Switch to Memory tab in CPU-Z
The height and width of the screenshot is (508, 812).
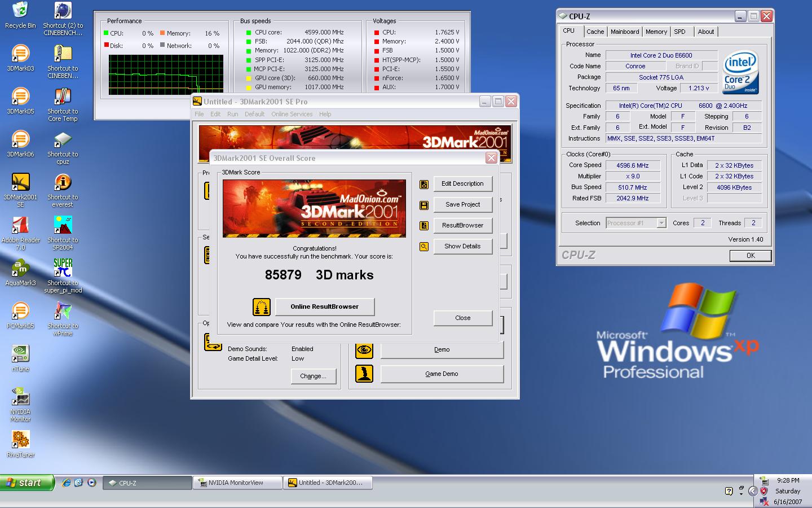click(656, 32)
